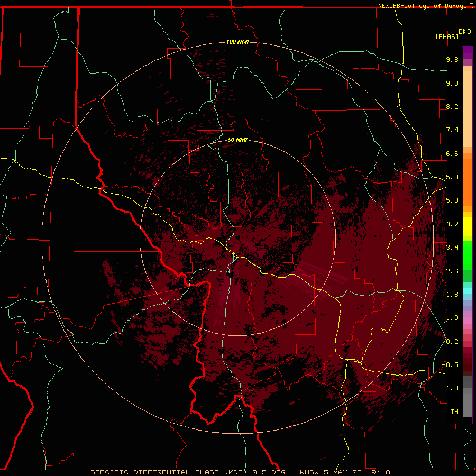476x476 pixels.
Task: Select the 9.0 legend value
Action: (452, 83)
